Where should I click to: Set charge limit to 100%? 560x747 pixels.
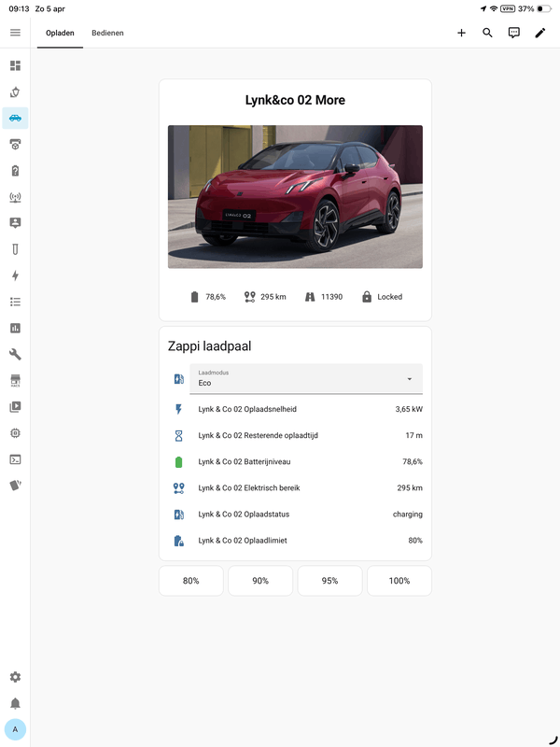[x=399, y=580]
